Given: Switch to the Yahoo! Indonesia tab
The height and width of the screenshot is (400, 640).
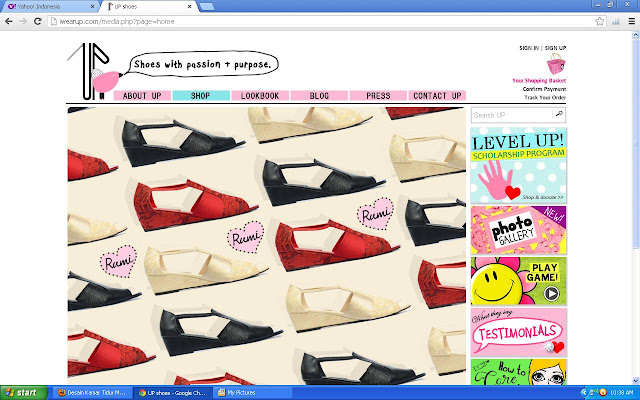Looking at the screenshot, I should coord(49,7).
